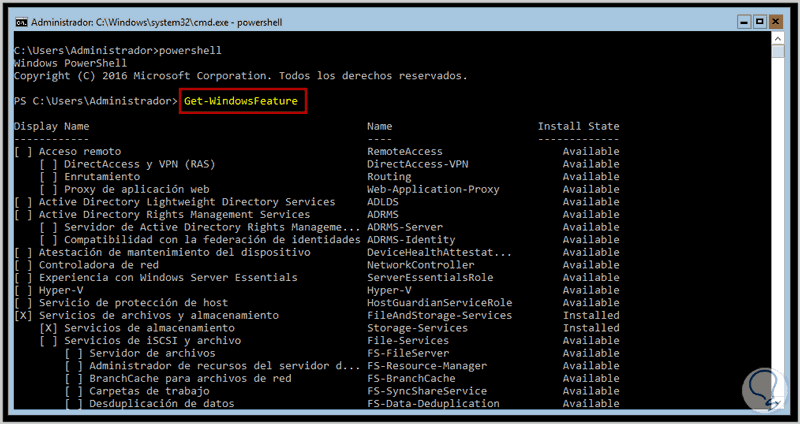Click the Display Name column header
Image resolution: width=800 pixels, height=424 pixels.
coord(51,126)
